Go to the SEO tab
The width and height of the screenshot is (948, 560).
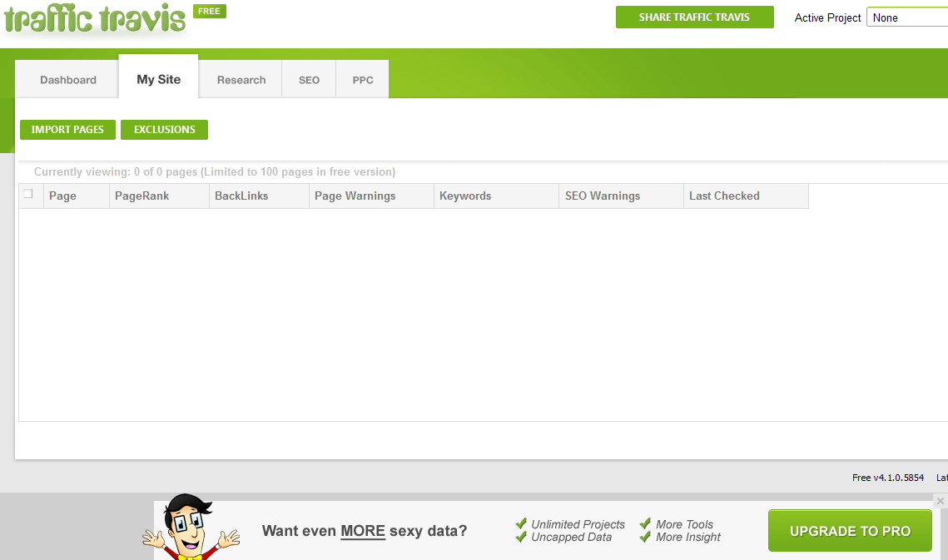(x=309, y=80)
